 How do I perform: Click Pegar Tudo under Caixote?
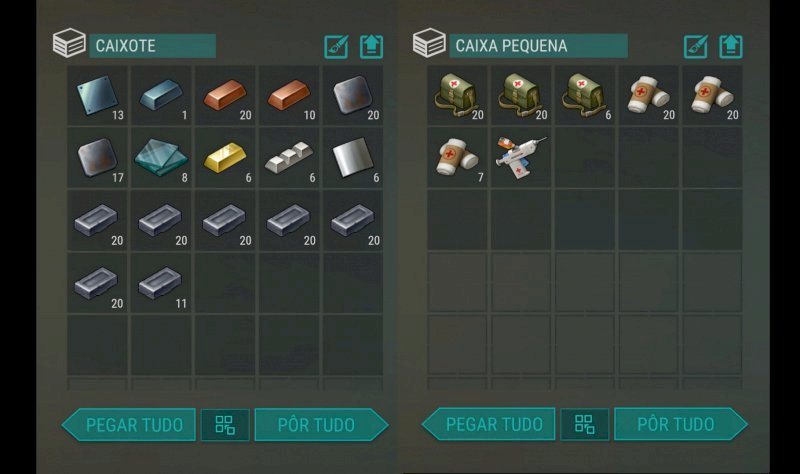[x=129, y=425]
